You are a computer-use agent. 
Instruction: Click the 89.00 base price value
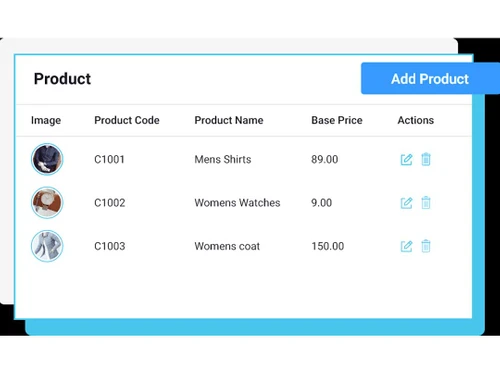[325, 159]
